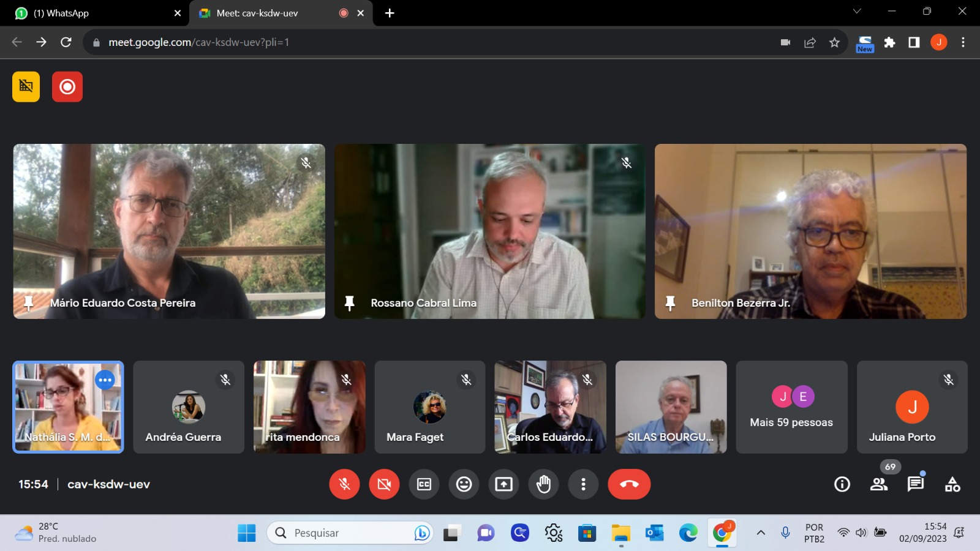Open more options three-dot menu
Image resolution: width=980 pixels, height=551 pixels.
583,484
